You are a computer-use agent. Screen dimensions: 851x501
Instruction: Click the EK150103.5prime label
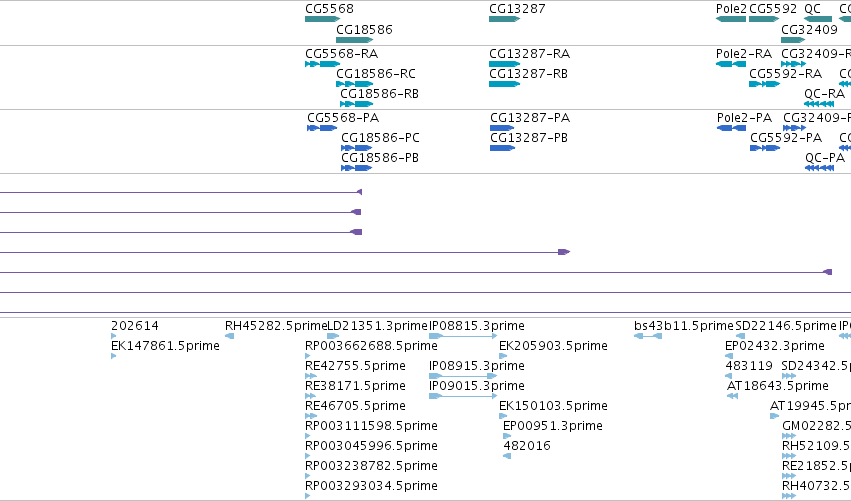click(553, 406)
